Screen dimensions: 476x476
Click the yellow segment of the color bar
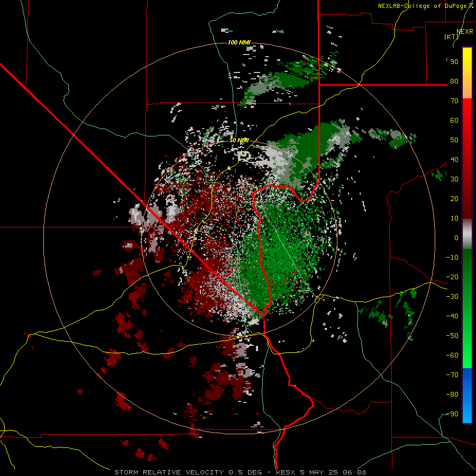(467, 73)
